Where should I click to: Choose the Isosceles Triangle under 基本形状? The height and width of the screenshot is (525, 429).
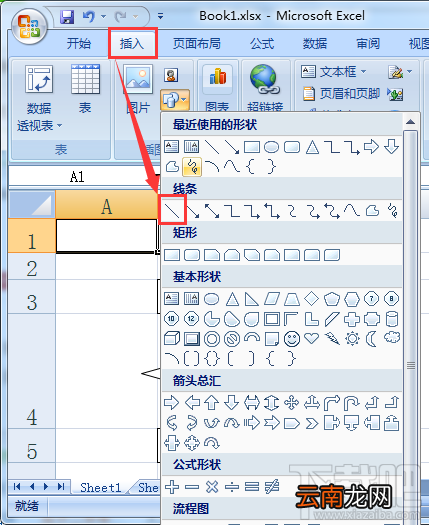point(232,299)
